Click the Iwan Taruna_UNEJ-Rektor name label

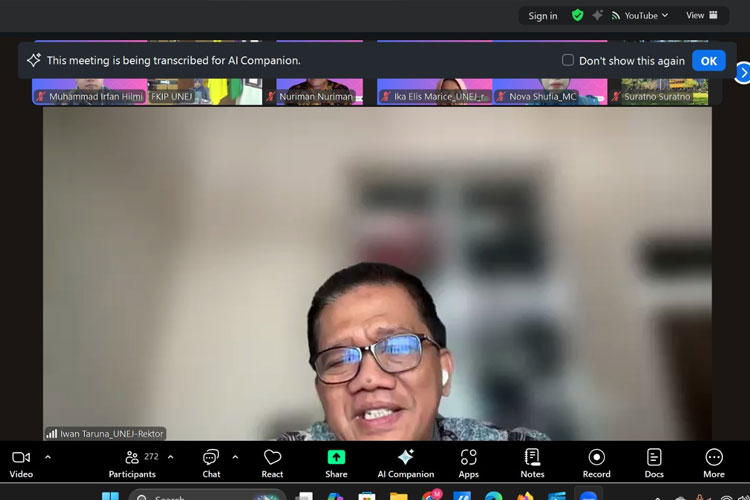pyautogui.click(x=111, y=434)
